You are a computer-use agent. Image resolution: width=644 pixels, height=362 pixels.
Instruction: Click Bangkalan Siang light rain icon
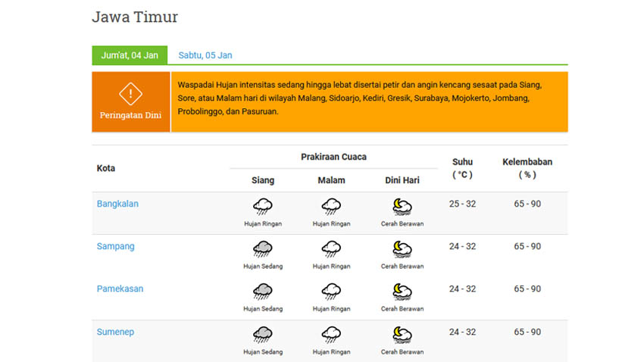[x=263, y=207]
